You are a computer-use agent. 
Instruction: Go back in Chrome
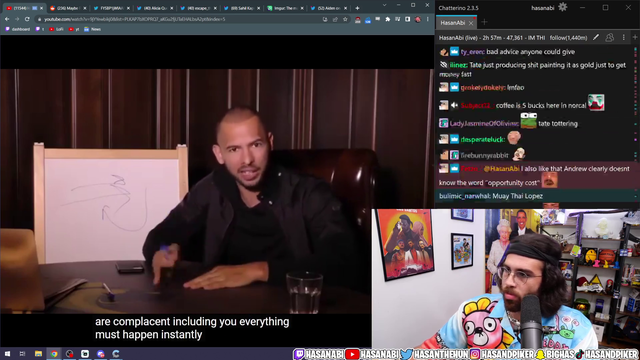click(x=7, y=19)
